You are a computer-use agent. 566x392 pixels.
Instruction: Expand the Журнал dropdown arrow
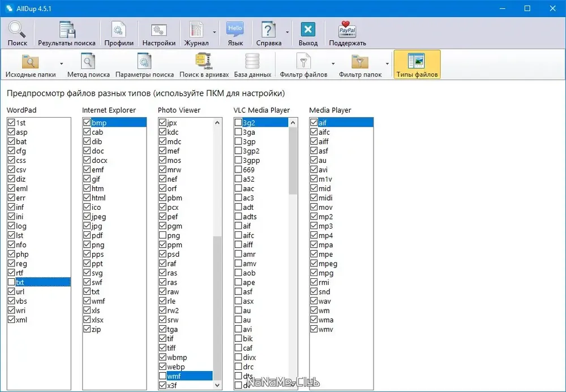pyautogui.click(x=215, y=32)
